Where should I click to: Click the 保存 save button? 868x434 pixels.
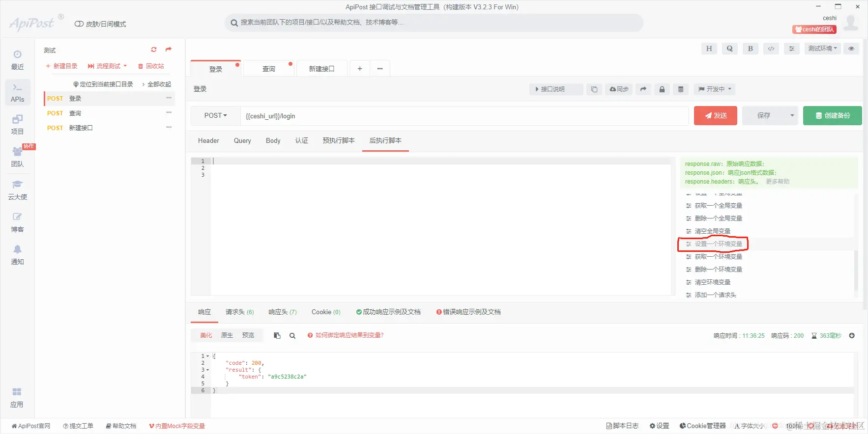click(x=764, y=116)
